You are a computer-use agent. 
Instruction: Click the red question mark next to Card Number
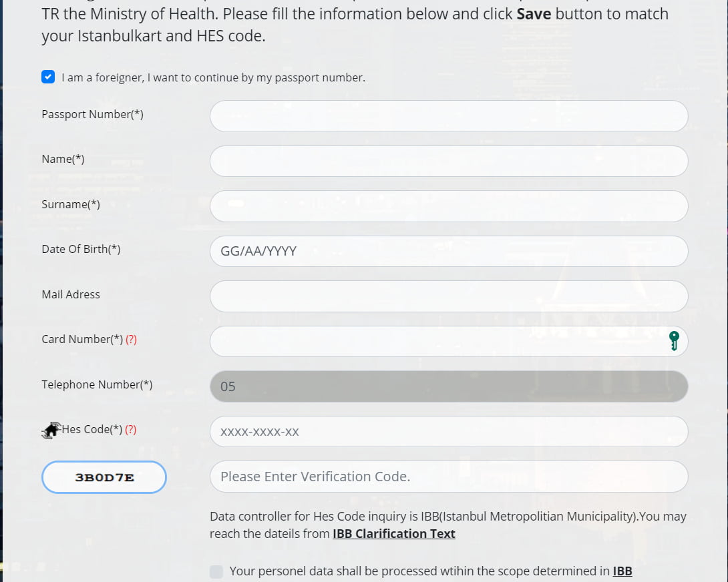click(131, 340)
